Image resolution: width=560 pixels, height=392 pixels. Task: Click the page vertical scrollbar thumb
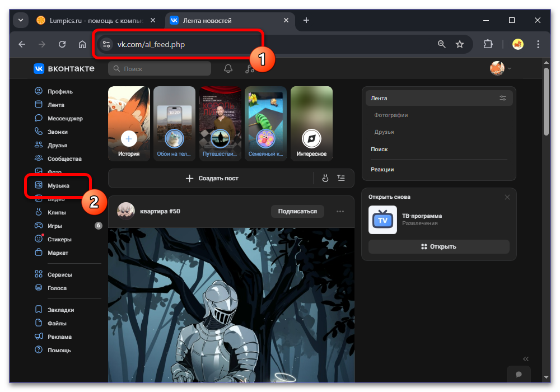click(545, 102)
